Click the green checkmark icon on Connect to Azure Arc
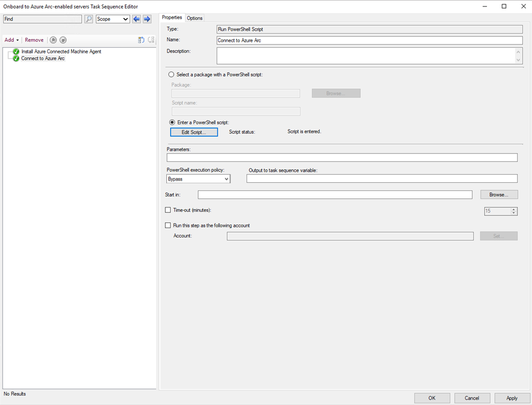The image size is (532, 405). coord(15,58)
